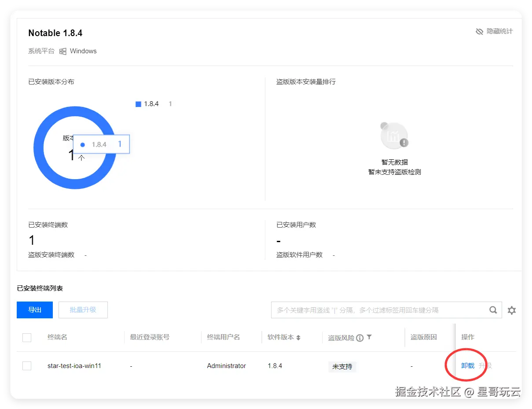Click terminal name star-test-ioa-win11
This screenshot has height=409, width=532.
74,366
